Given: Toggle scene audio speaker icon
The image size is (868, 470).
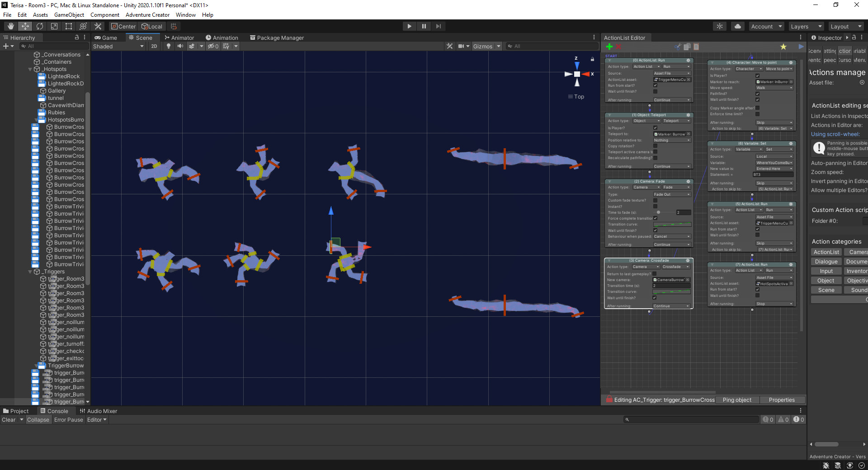Looking at the screenshot, I should coord(180,46).
